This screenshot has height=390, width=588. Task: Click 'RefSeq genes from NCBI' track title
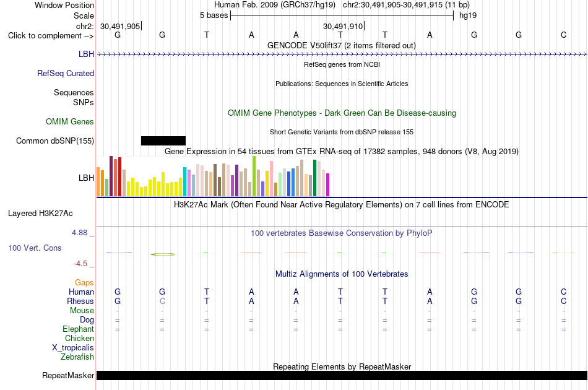click(342, 64)
